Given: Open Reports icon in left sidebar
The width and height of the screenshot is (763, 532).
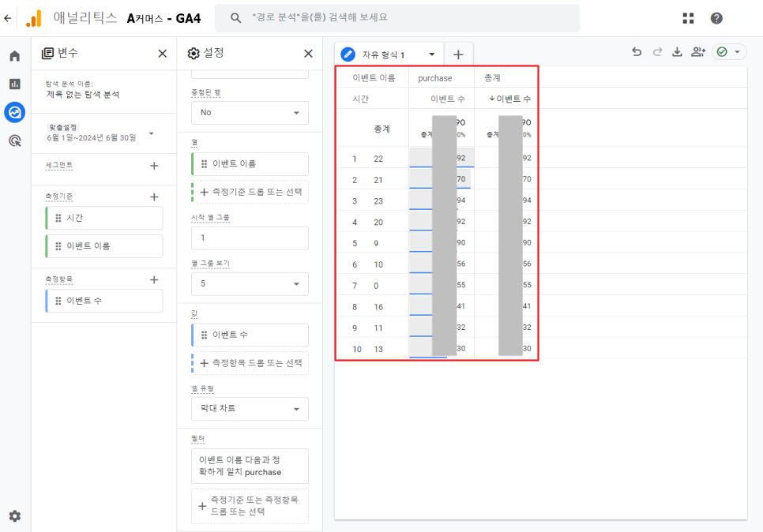Looking at the screenshot, I should (14, 84).
